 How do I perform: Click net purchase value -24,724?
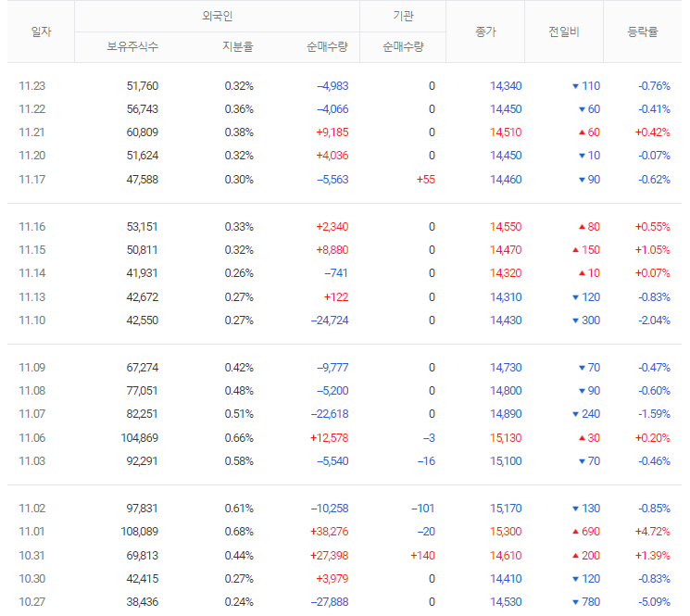click(x=330, y=321)
